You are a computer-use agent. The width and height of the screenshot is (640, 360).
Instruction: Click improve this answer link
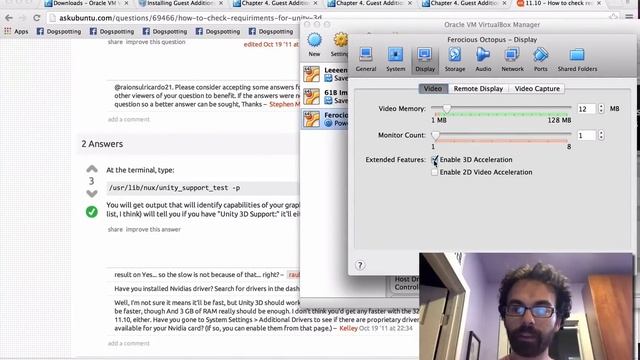point(153,229)
